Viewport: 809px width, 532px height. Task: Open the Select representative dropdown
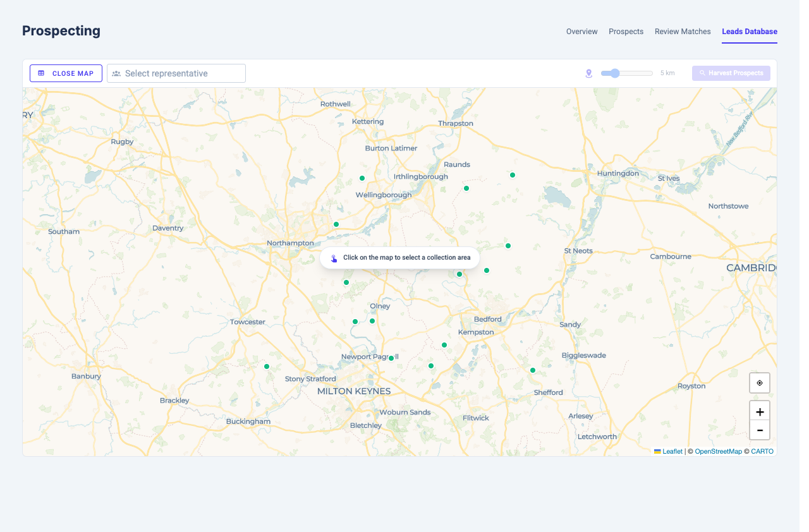[176, 73]
